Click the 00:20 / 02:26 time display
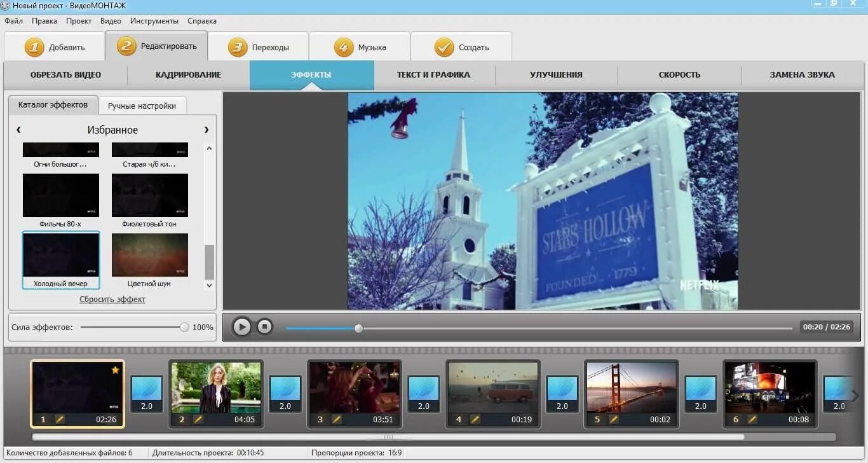This screenshot has width=868, height=463. click(x=826, y=327)
